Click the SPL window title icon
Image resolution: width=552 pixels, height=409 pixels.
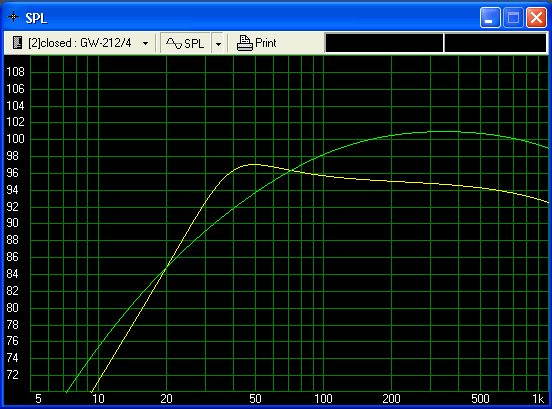coord(13,17)
